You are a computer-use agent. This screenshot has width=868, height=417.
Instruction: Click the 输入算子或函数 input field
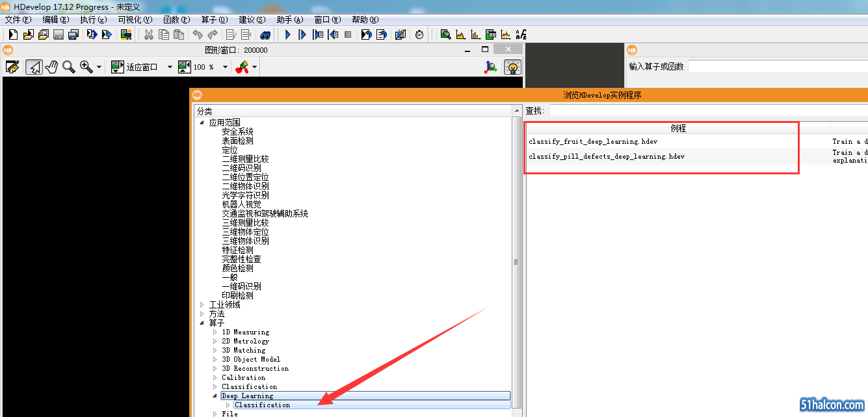pos(778,66)
